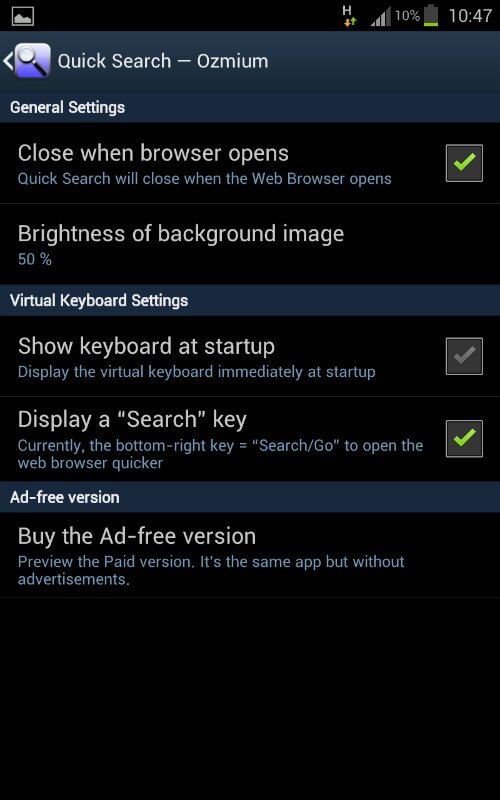Tap the back arrow beside app icon
Image resolution: width=500 pixels, height=800 pixels.
tap(8, 61)
